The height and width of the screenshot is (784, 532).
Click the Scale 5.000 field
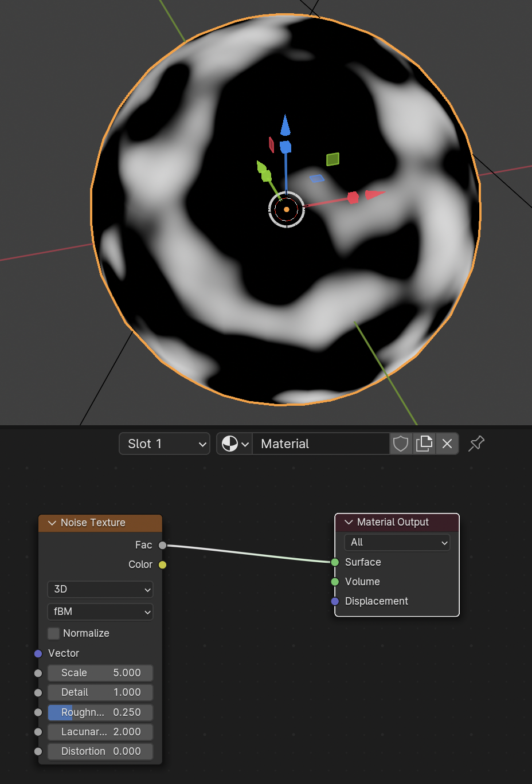click(100, 673)
